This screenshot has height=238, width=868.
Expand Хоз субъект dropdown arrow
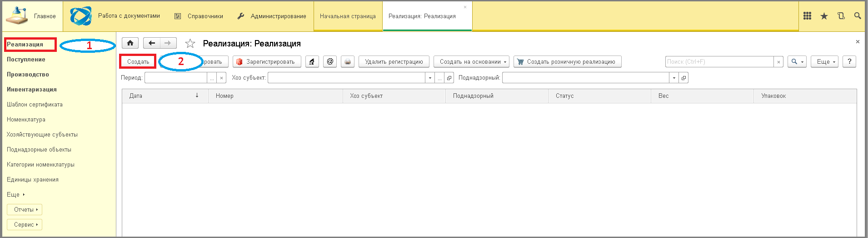point(430,78)
